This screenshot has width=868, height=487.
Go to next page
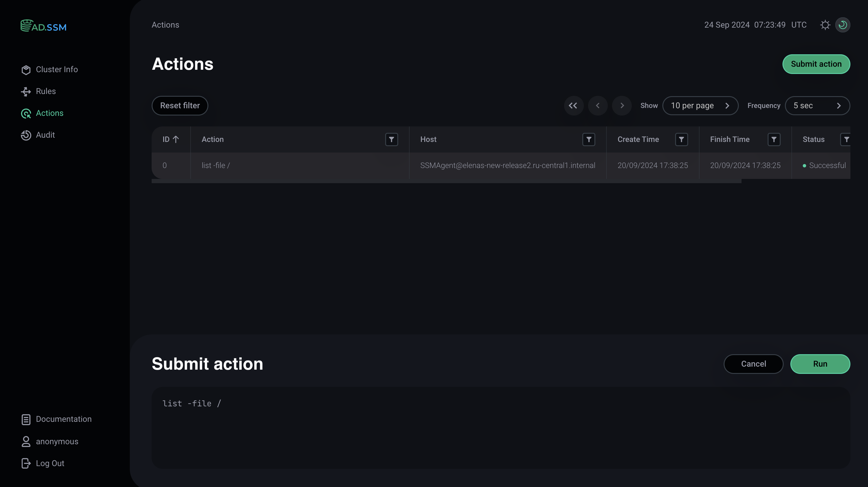point(622,106)
